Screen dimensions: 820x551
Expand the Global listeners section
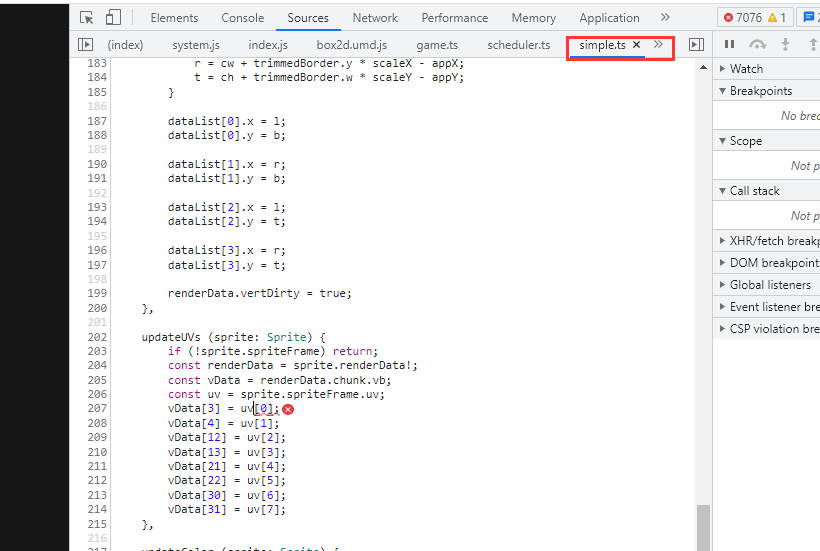[x=766, y=284]
